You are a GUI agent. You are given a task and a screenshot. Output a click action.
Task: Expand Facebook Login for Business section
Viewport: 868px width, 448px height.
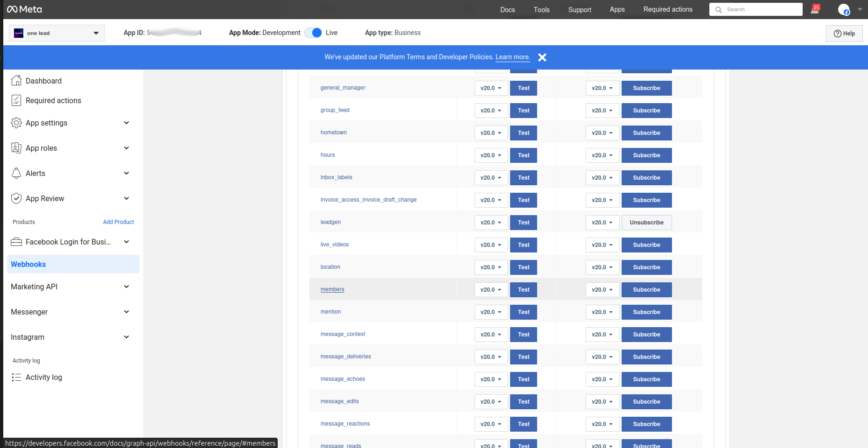[x=126, y=242]
